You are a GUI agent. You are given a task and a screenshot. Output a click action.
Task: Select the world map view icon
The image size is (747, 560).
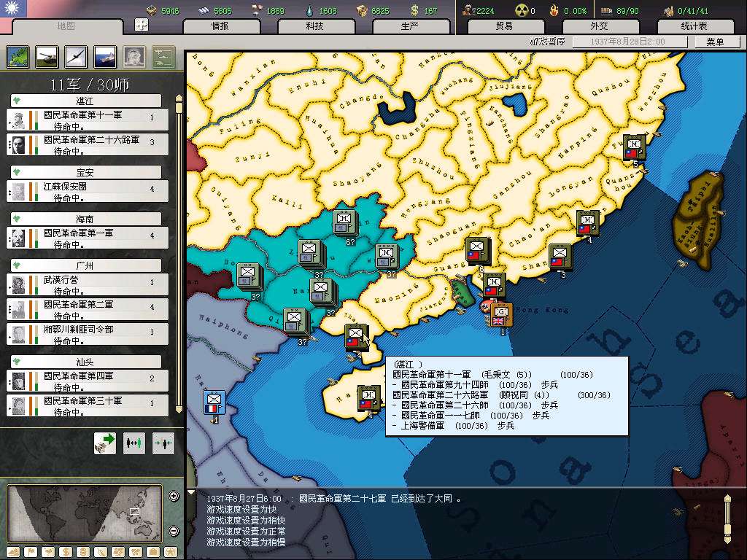coord(18,57)
